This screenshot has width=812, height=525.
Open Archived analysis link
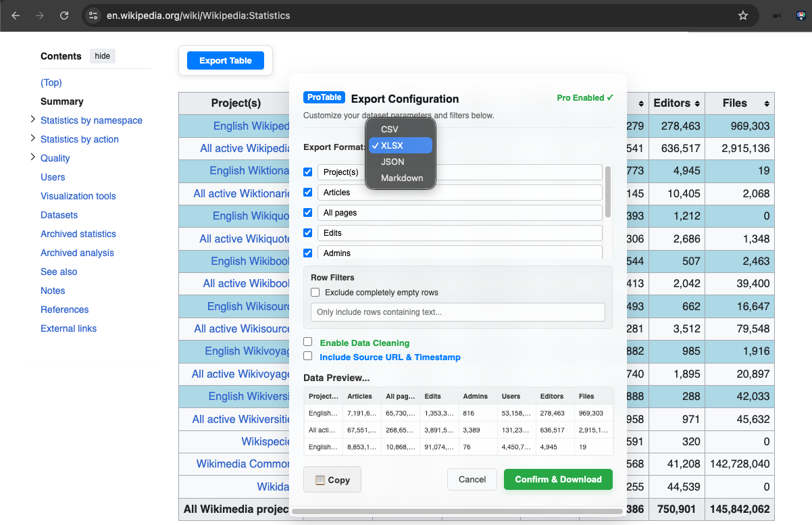click(x=77, y=253)
